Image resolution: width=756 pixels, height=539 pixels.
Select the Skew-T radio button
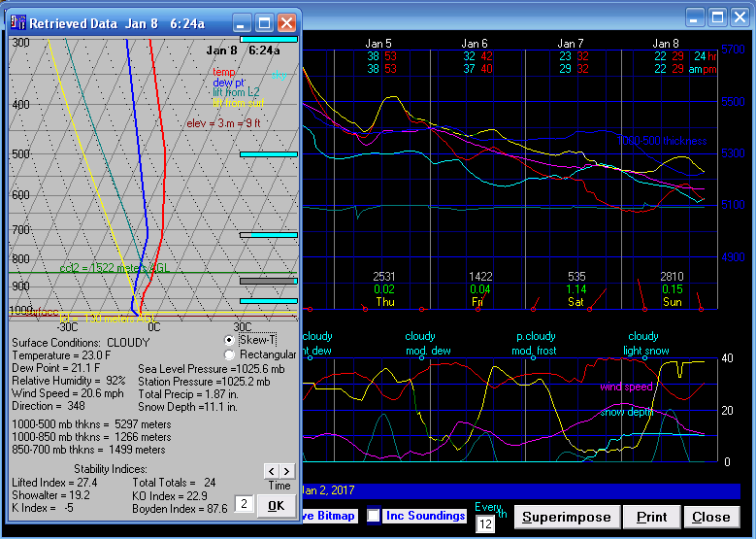229,340
